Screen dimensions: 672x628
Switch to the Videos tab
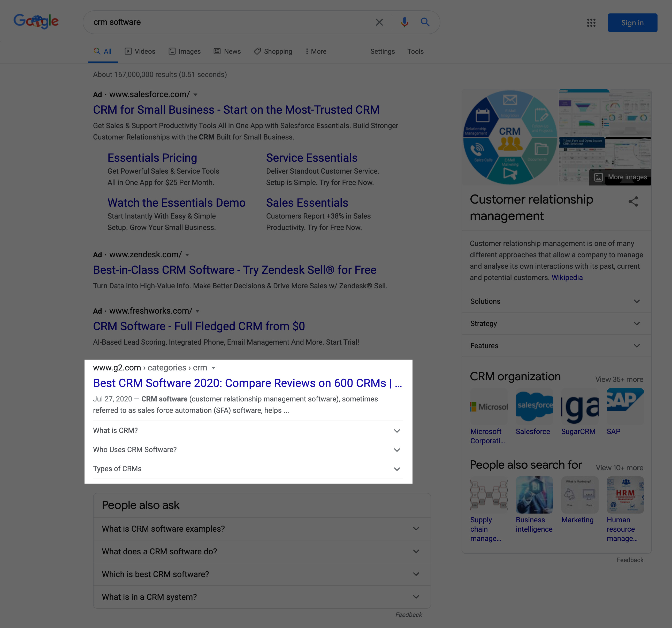click(x=140, y=51)
